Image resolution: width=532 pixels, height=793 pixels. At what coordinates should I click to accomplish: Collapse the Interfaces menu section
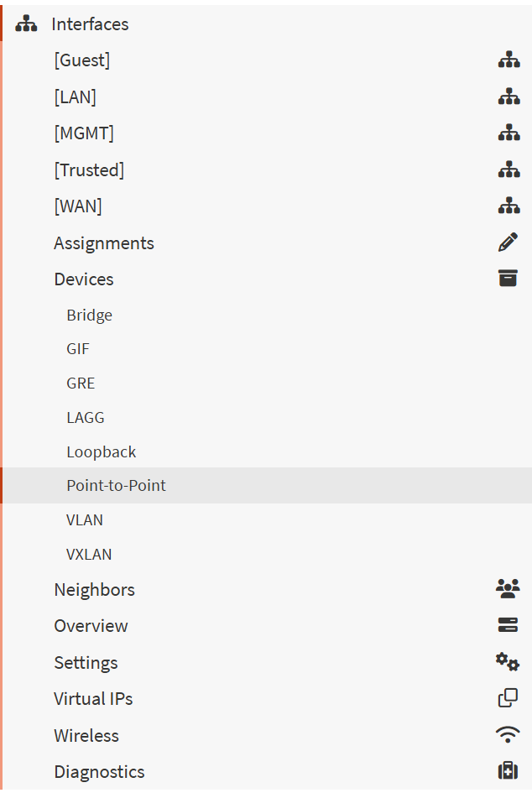pos(90,24)
